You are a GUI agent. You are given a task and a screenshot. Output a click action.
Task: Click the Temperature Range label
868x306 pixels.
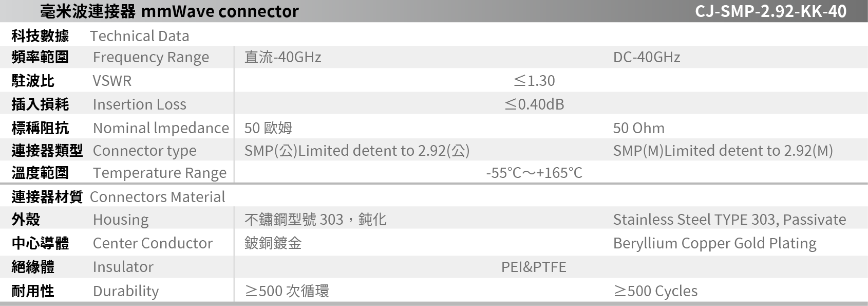tap(159, 173)
